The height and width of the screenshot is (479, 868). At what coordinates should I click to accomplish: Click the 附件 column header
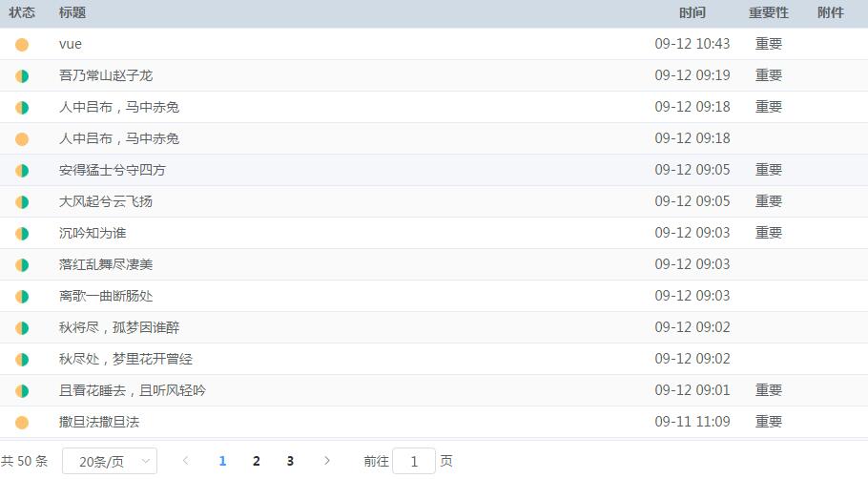pos(831,12)
